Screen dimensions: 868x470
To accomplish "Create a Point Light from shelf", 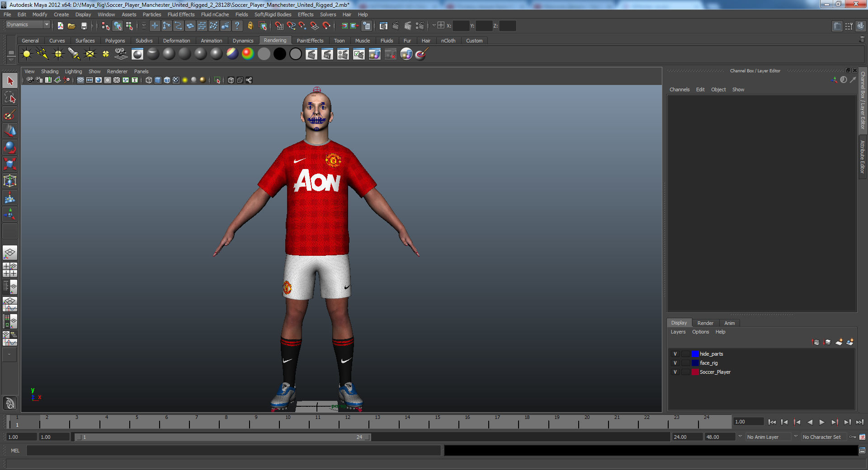I will pos(58,54).
